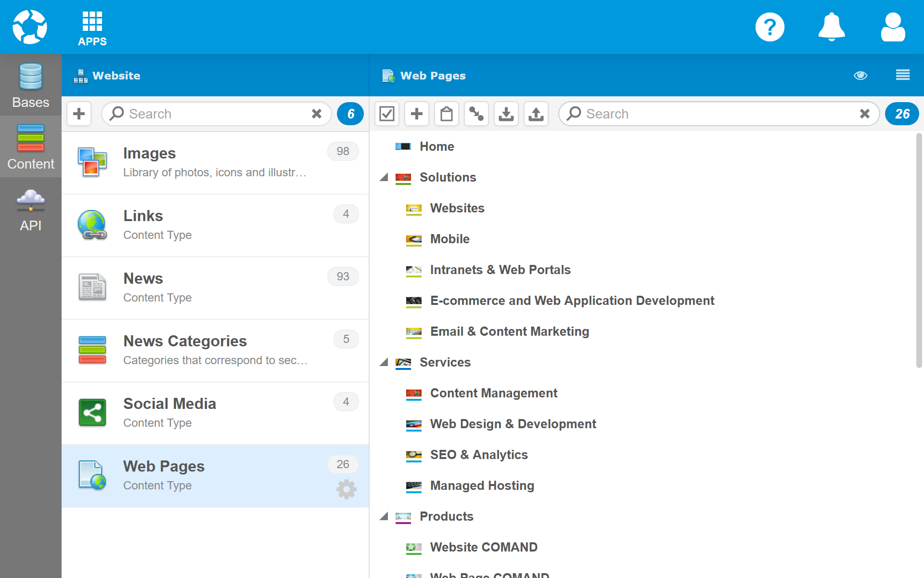Click the Web Pages Search field
924x578 pixels.
[x=719, y=114]
